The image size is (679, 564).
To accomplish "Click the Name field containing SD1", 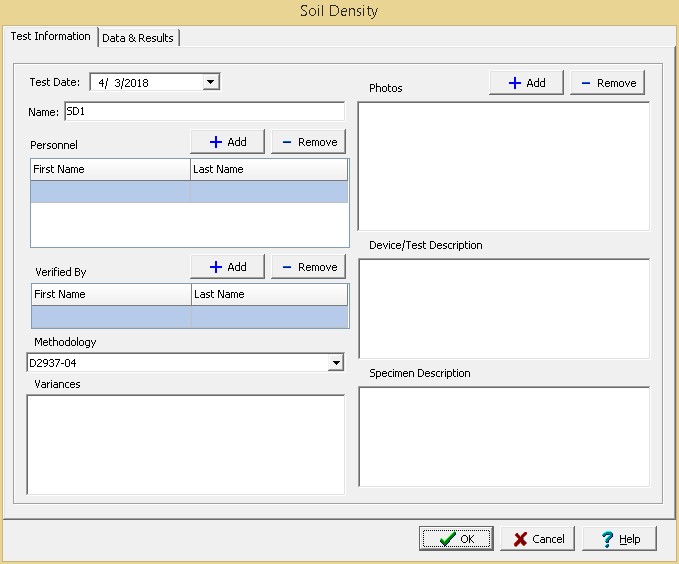I will 204,112.
